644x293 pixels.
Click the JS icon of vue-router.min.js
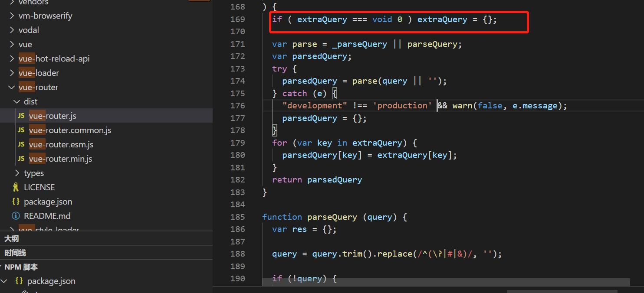[21, 159]
